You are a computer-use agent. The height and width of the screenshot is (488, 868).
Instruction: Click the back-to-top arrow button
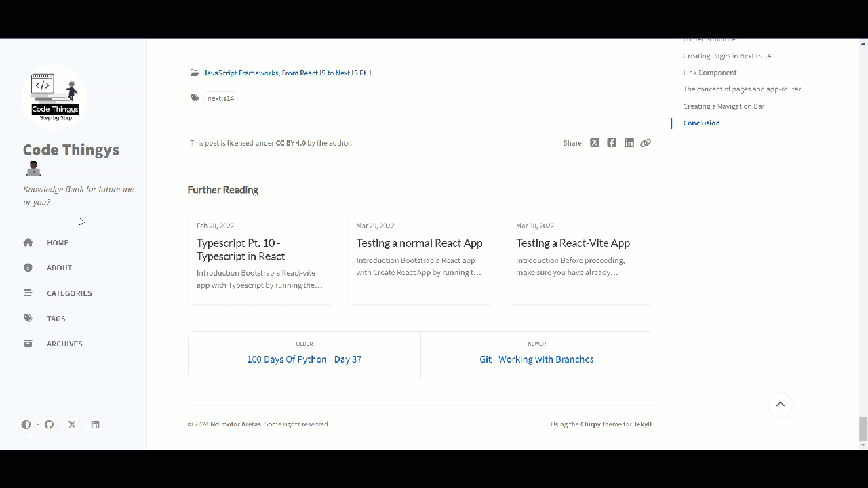pos(780,405)
